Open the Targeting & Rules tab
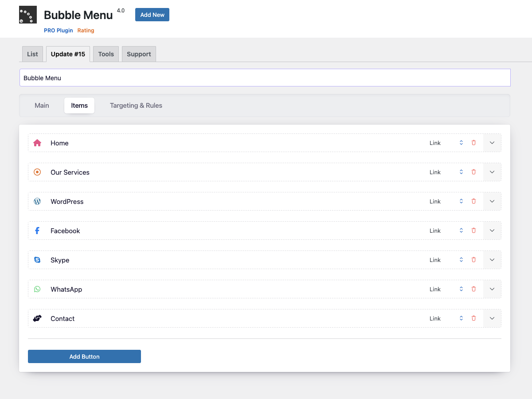Image resolution: width=532 pixels, height=399 pixels. (x=136, y=106)
